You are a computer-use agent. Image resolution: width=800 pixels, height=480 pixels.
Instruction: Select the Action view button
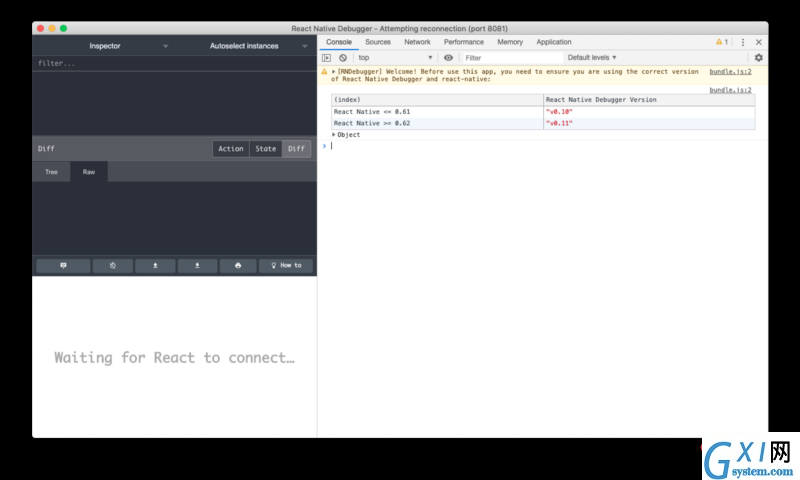[x=231, y=148]
